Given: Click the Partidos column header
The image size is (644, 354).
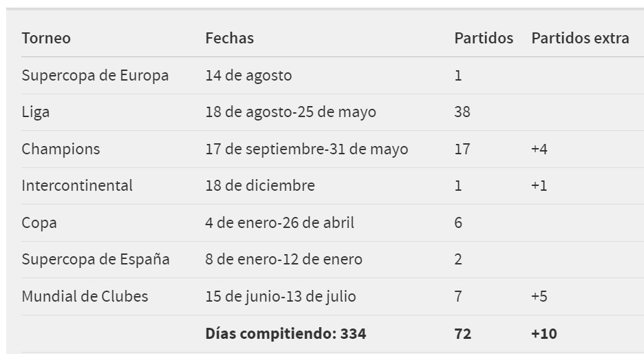Looking at the screenshot, I should (484, 39).
